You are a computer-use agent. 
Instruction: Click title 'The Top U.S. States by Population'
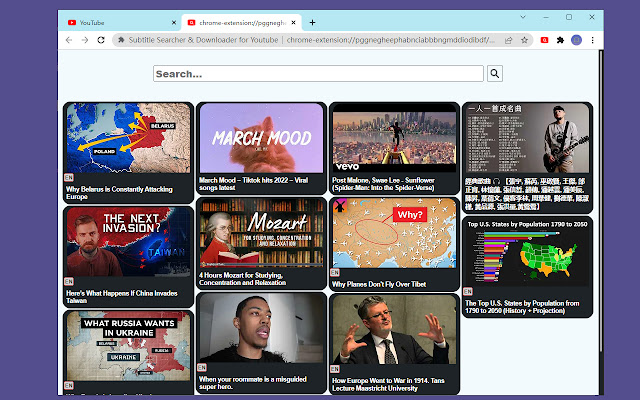(522, 307)
